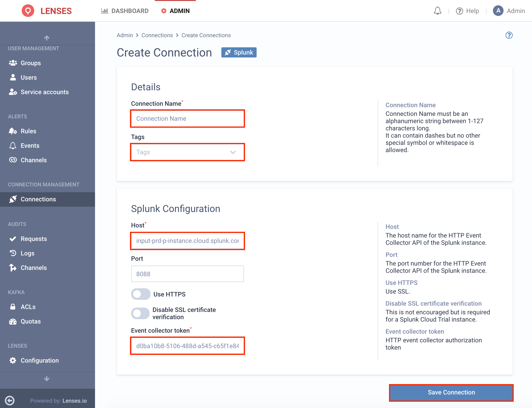Focus the Connection Name input field

point(188,119)
